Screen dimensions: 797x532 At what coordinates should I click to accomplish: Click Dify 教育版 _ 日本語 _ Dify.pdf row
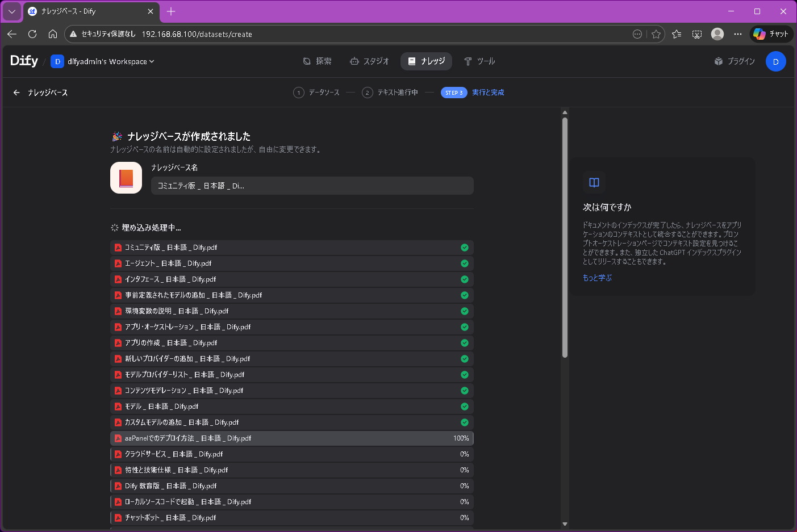tap(292, 486)
